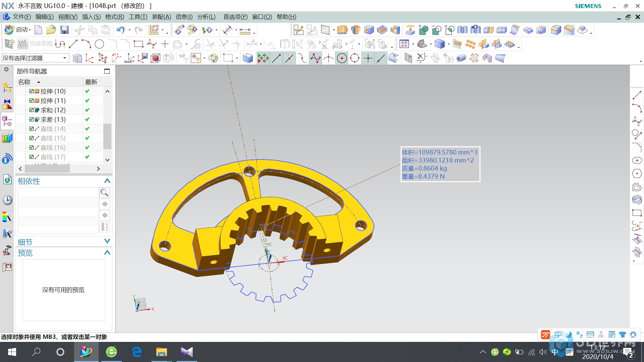Image resolution: width=644 pixels, height=362 pixels.
Task: Open the shaded rendering style dropdown
Action: point(448,44)
